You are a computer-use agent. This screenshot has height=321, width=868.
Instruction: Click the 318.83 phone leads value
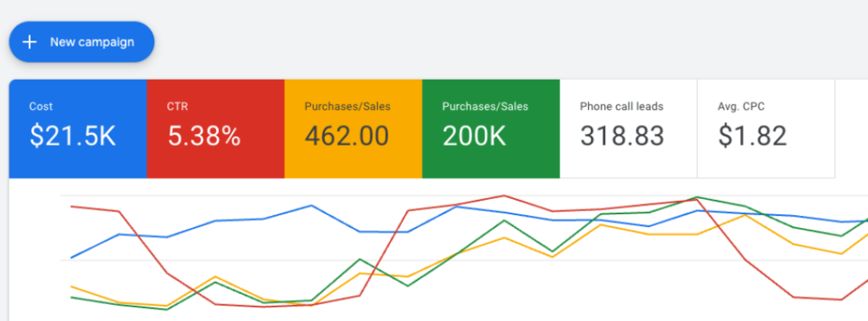pos(622,136)
